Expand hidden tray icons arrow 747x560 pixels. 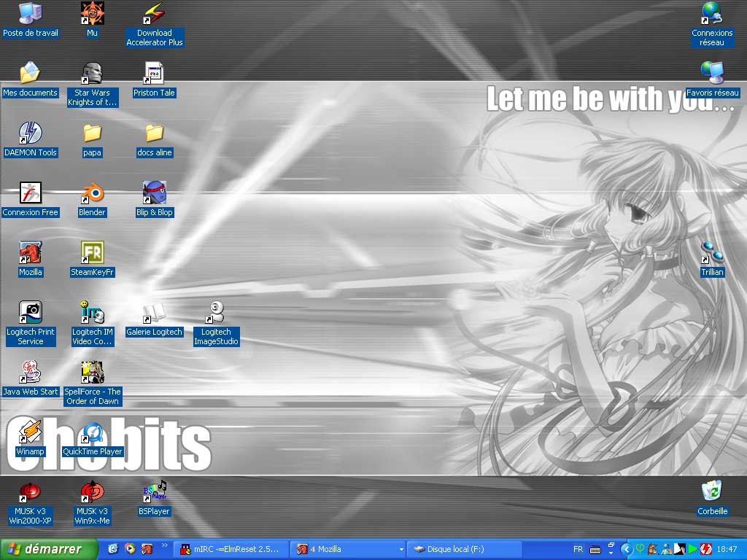tap(627, 550)
